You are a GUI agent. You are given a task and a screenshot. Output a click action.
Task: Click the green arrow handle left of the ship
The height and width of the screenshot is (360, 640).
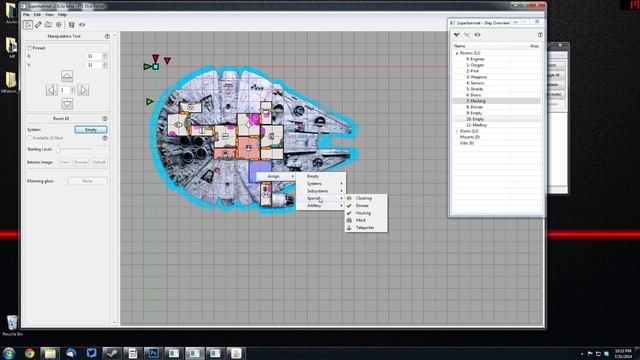tap(149, 101)
